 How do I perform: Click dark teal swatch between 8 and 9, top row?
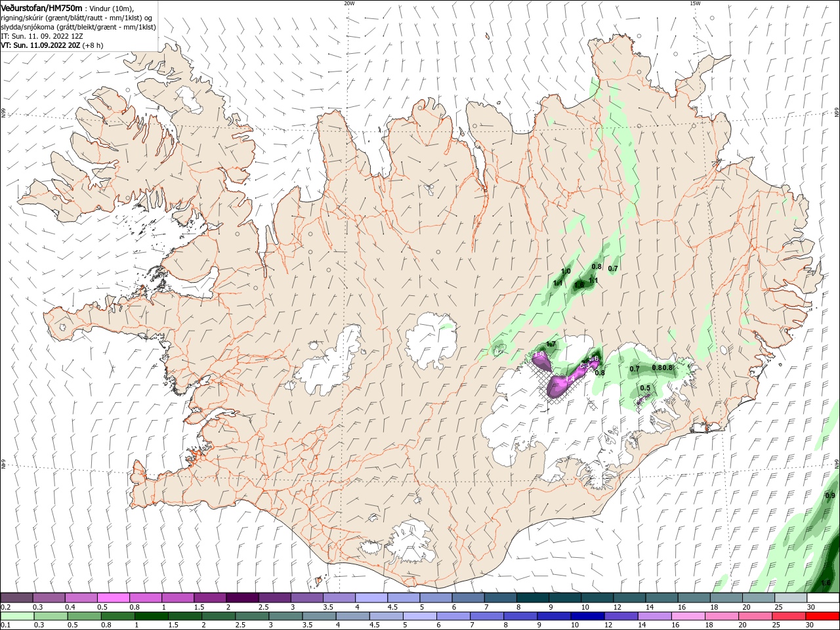[x=533, y=598]
